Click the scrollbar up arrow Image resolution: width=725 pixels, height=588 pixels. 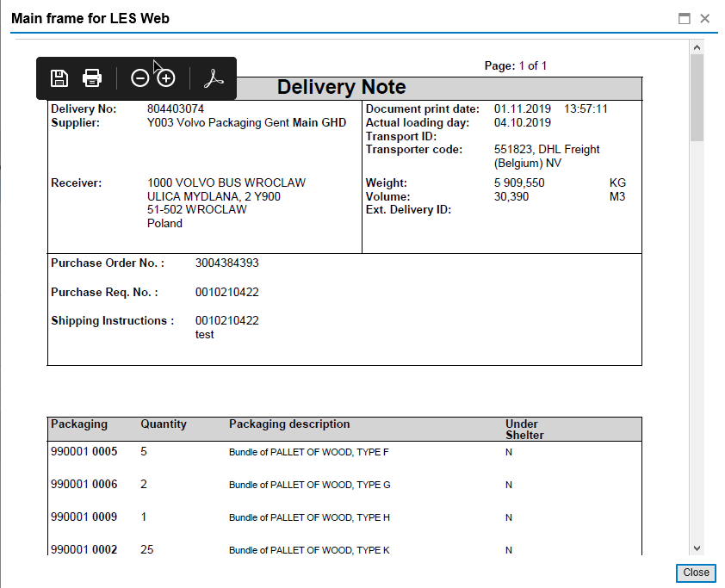point(697,47)
